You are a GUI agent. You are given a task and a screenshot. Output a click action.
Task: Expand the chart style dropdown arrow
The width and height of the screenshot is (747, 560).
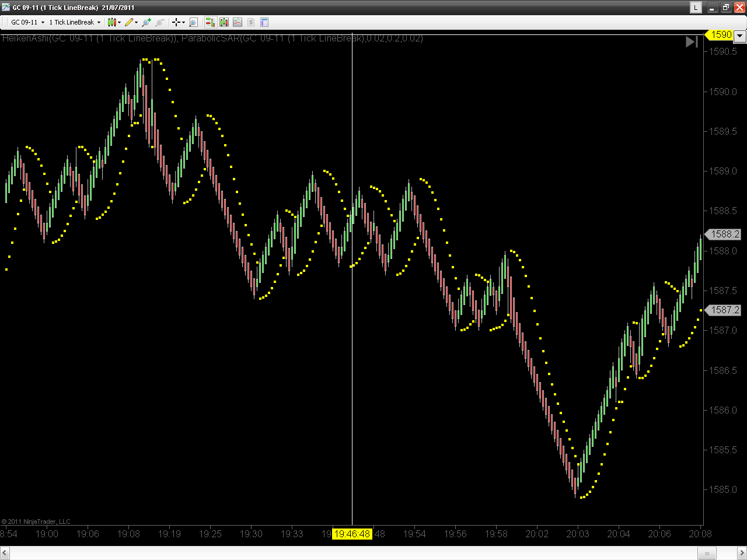pyautogui.click(x=120, y=23)
